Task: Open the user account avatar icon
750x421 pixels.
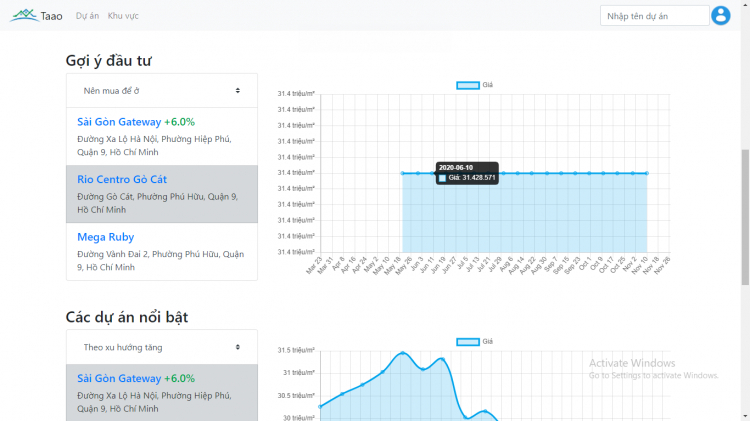Action: [x=720, y=15]
